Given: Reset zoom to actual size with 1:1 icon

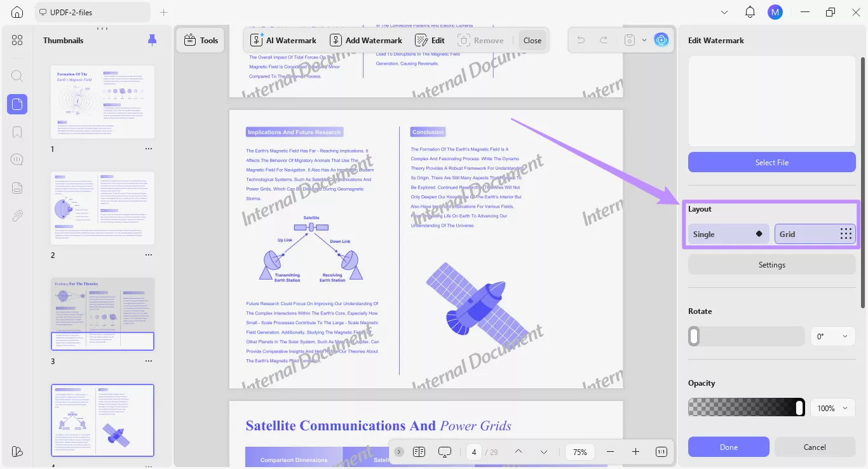Looking at the screenshot, I should 661,451.
